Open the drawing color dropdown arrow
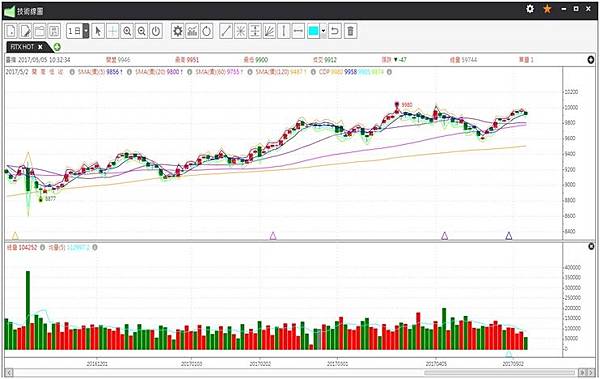The width and height of the screenshot is (600, 379). [324, 31]
